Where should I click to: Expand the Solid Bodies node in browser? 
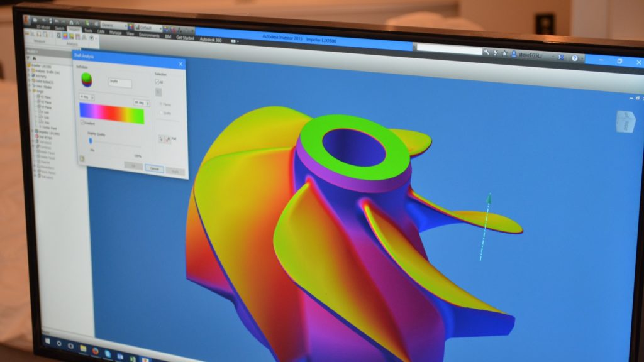pyautogui.click(x=29, y=81)
